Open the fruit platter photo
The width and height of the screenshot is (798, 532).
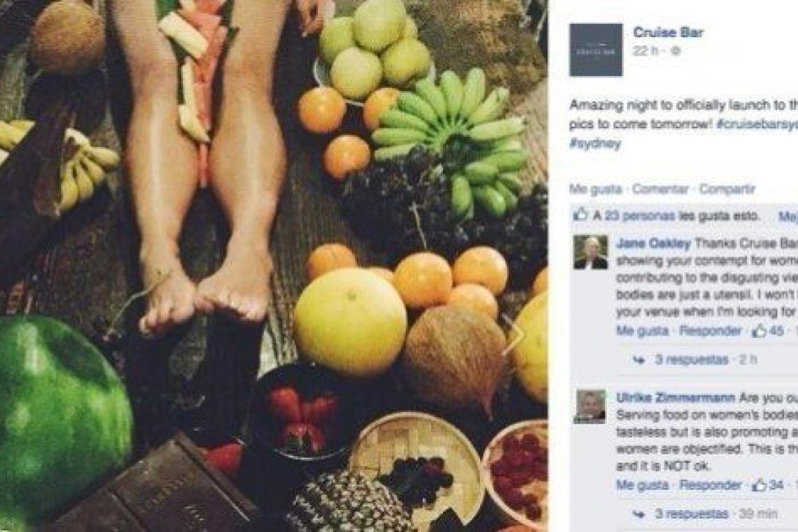point(273,266)
